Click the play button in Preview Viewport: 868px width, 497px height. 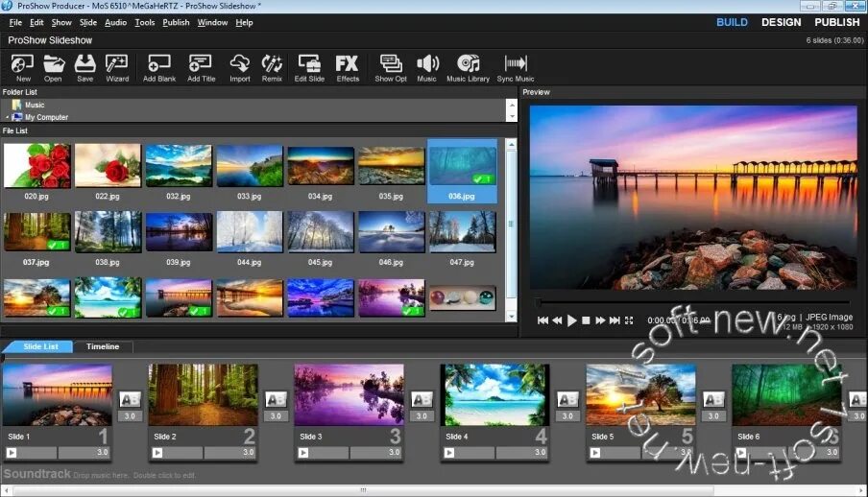[x=572, y=320]
